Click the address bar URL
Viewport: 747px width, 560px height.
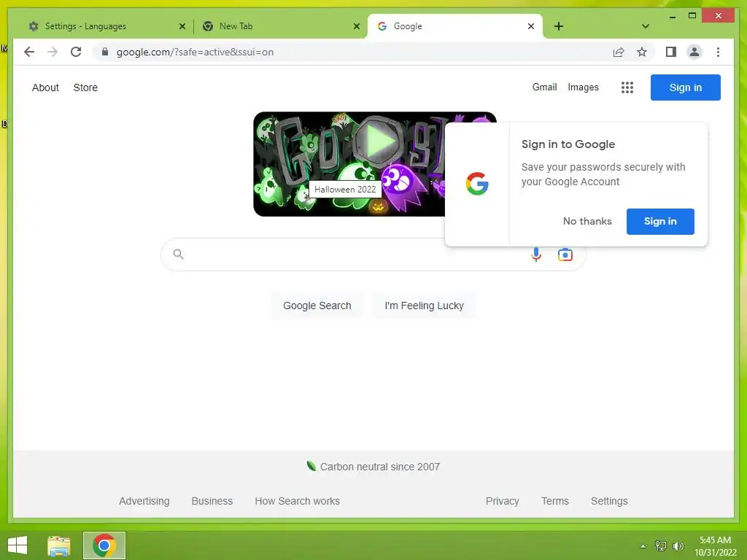coord(196,52)
